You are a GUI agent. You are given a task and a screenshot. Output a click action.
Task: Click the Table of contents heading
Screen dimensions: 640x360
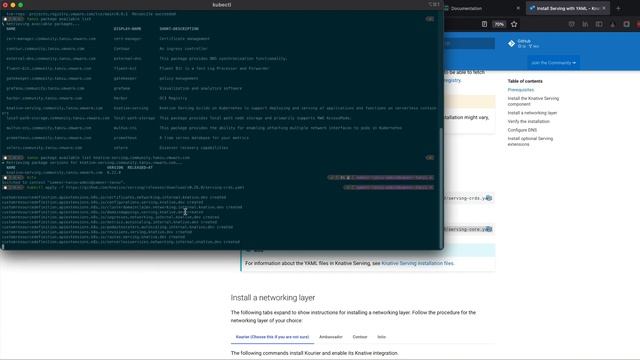click(x=525, y=81)
